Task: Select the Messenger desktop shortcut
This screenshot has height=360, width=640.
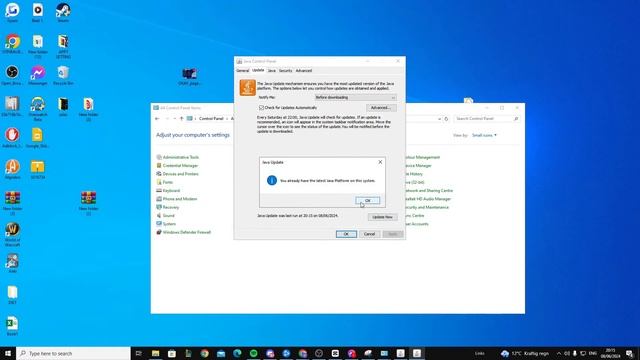Action: point(38,75)
